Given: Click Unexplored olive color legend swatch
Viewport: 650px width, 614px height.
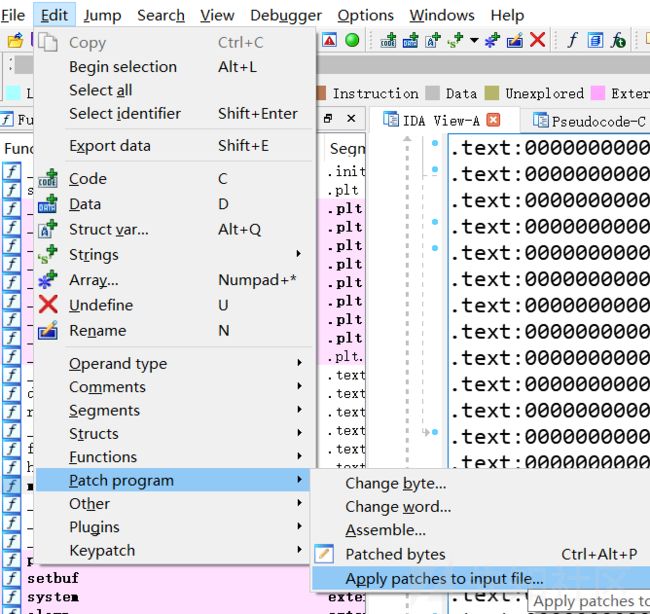Looking at the screenshot, I should (x=492, y=93).
